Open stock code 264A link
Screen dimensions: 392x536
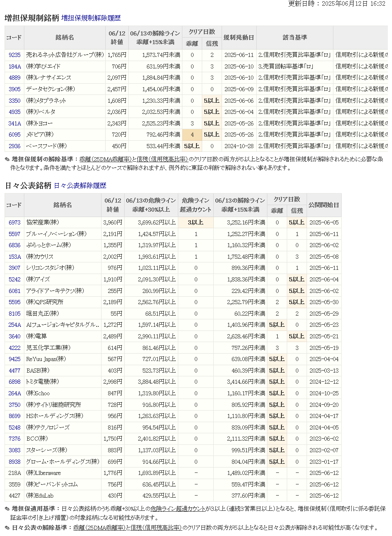pos(14,393)
